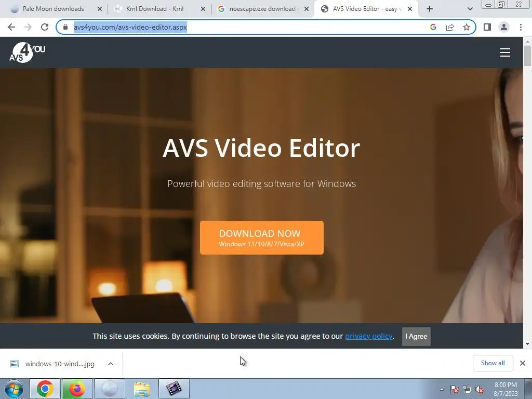This screenshot has height=399, width=532.
Task: Close the Krnl Download tab
Action: point(203,9)
